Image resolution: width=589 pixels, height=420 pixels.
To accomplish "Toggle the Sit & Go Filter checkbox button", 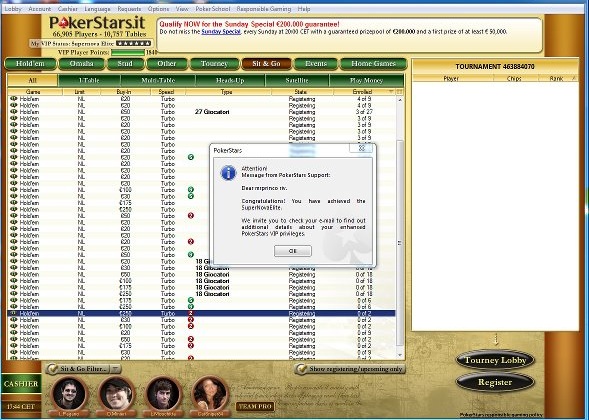I will pyautogui.click(x=78, y=369).
